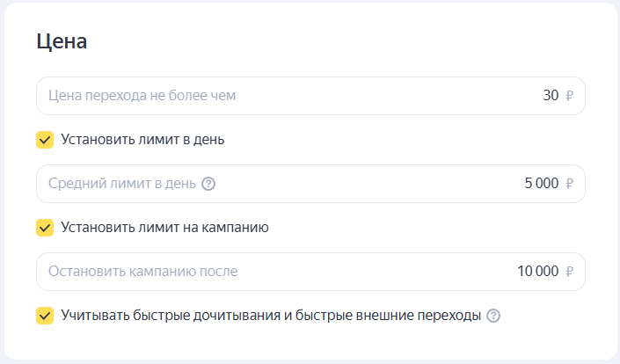Untick the "Установить лимит в день" checkbox
The height and width of the screenshot is (364, 620).
45,140
